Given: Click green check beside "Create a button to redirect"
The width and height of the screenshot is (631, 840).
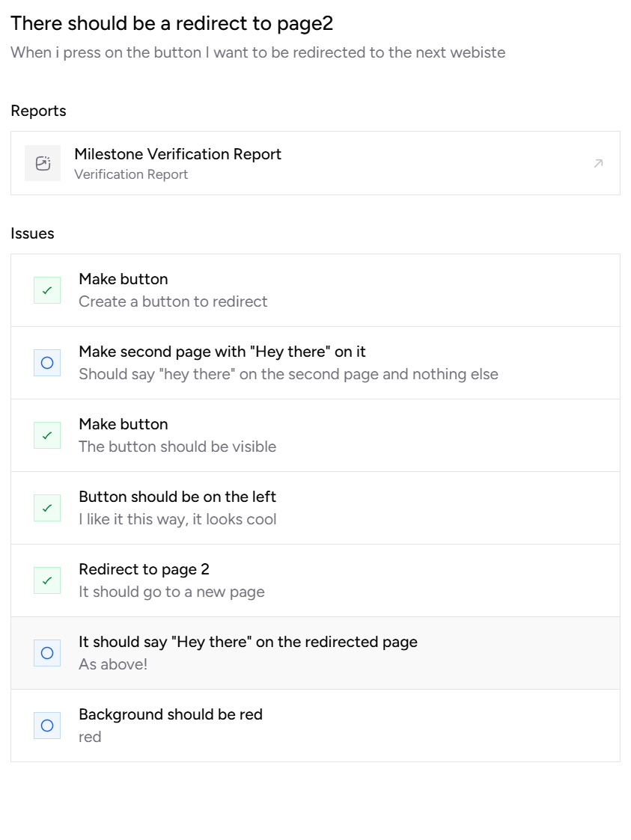Looking at the screenshot, I should point(47,290).
